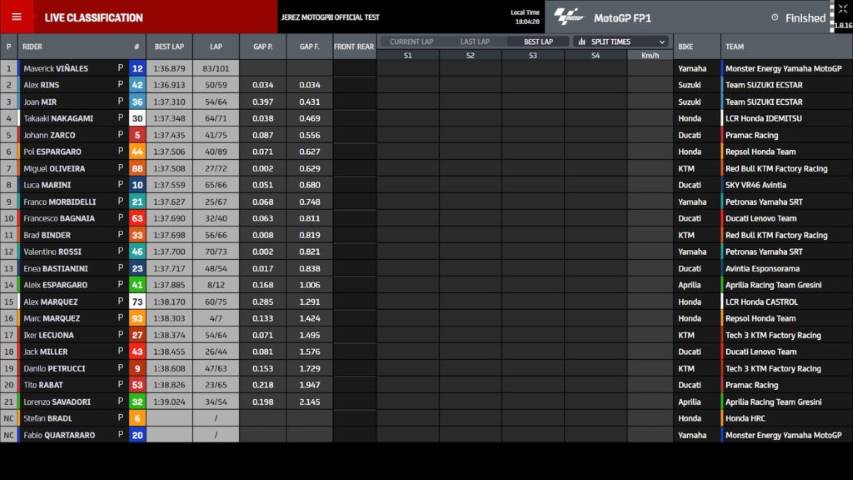Open the hamburger menu
The image size is (853, 480).
tap(16, 17)
